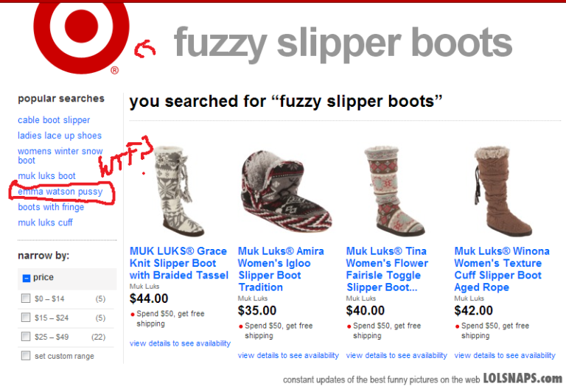View availability details for the $40.00 boot
Viewport: 566px width, 392px height.
pos(396,356)
